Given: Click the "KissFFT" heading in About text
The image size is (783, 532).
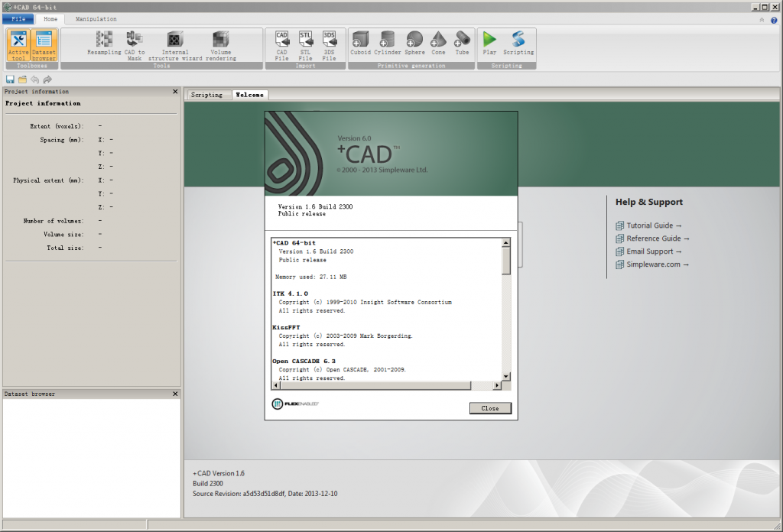Looking at the screenshot, I should [286, 328].
